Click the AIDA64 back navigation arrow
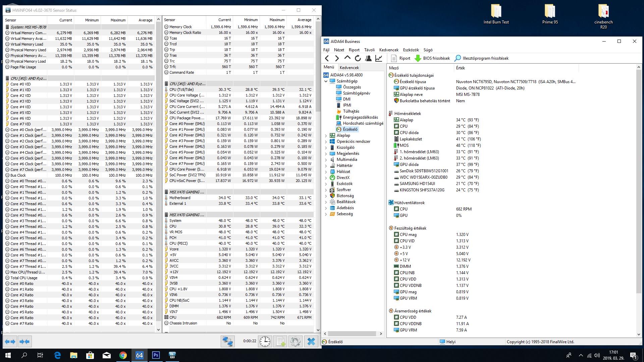This screenshot has height=362, width=644. [327, 58]
